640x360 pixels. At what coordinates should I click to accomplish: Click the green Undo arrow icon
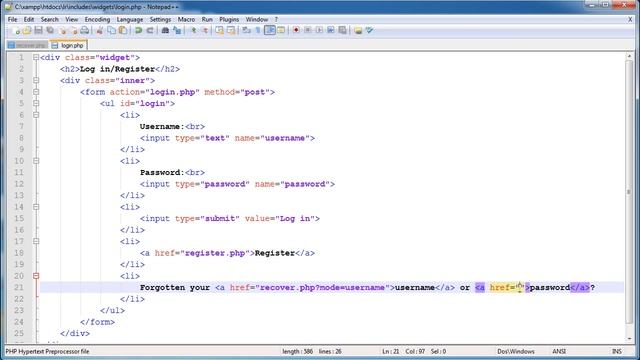[138, 31]
